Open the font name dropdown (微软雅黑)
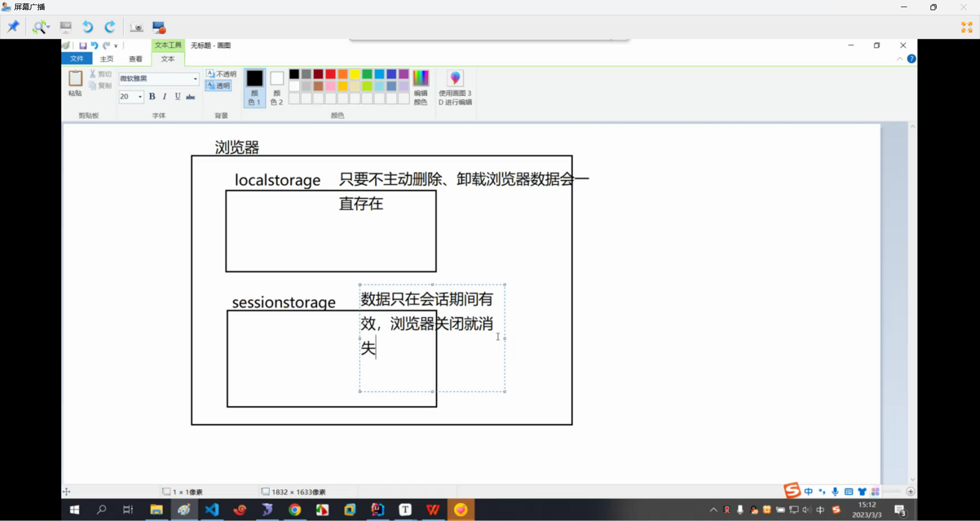Screen dimensions: 980x521 point(195,79)
